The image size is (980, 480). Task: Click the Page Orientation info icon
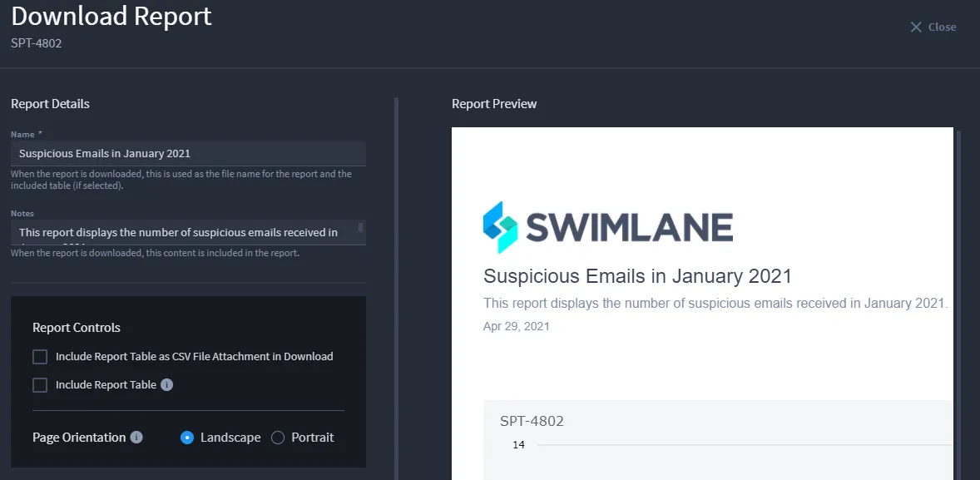[136, 438]
